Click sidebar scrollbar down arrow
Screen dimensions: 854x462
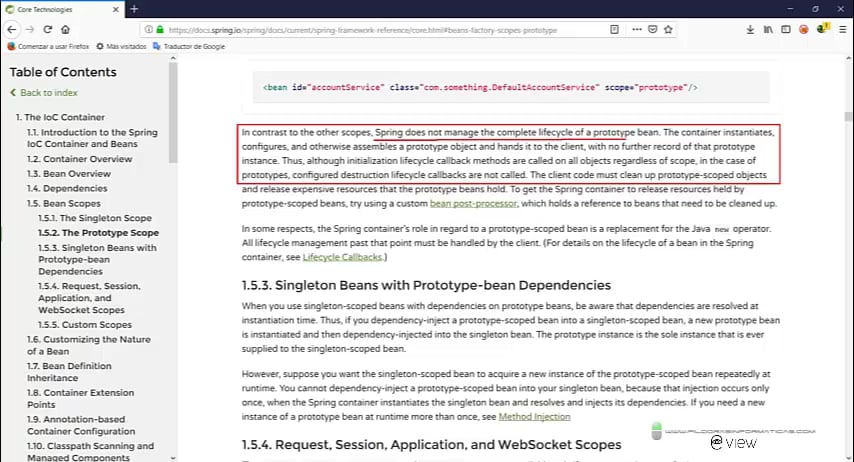[x=173, y=458]
